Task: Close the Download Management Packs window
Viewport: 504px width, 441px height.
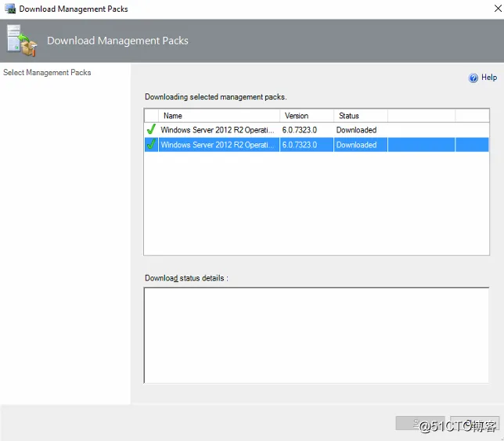Action: pyautogui.click(x=498, y=9)
